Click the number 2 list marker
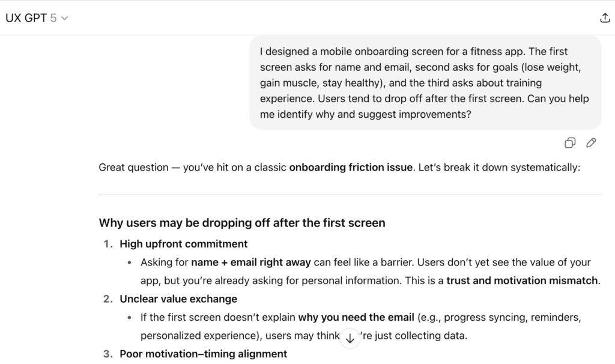This screenshot has width=615, height=364. [x=108, y=299]
